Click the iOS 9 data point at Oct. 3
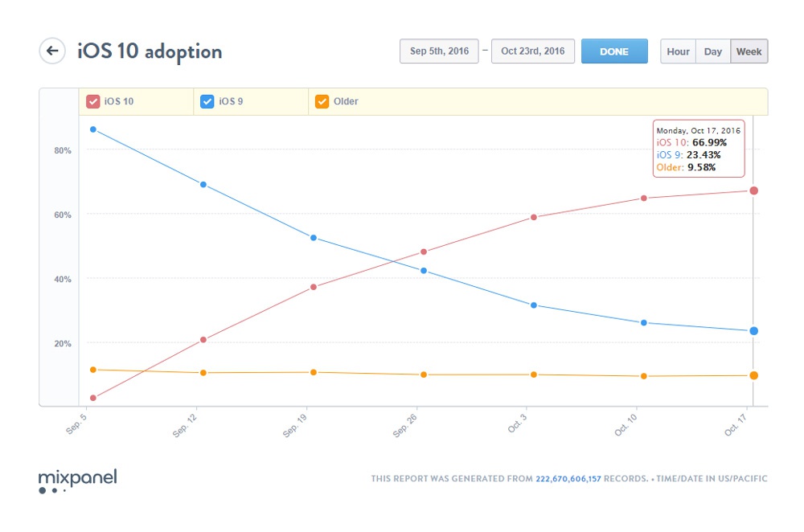Image resolution: width=804 pixels, height=532 pixels. coord(534,305)
